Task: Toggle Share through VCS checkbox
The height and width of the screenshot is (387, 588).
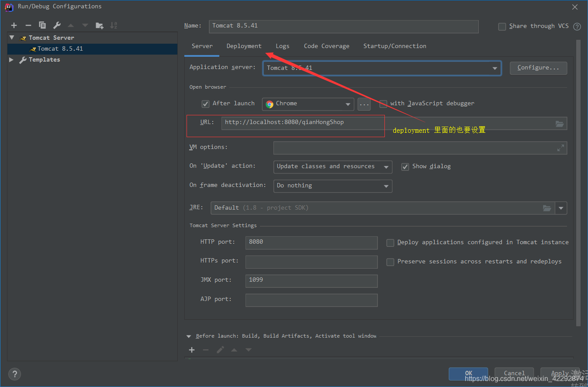Action: click(502, 27)
